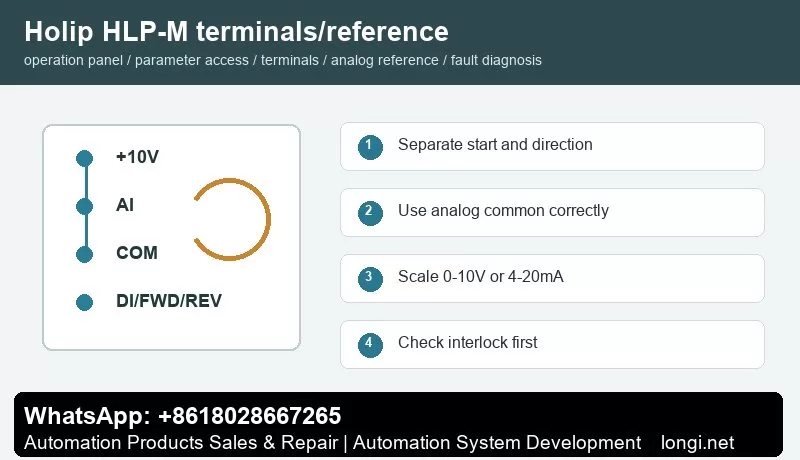Click the 'COM' terminal label
Image resolution: width=800 pixels, height=460 pixels.
pos(137,252)
